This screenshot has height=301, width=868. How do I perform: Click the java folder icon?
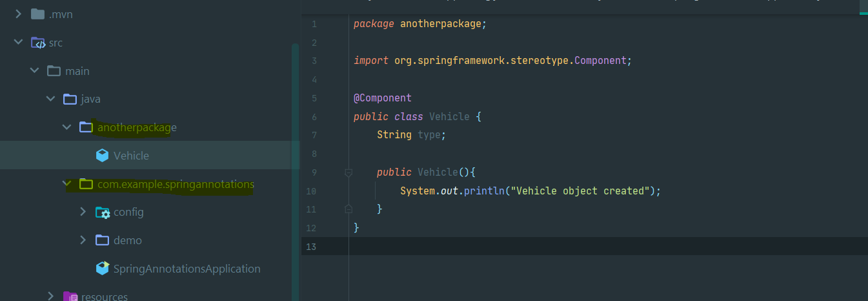pyautogui.click(x=70, y=99)
